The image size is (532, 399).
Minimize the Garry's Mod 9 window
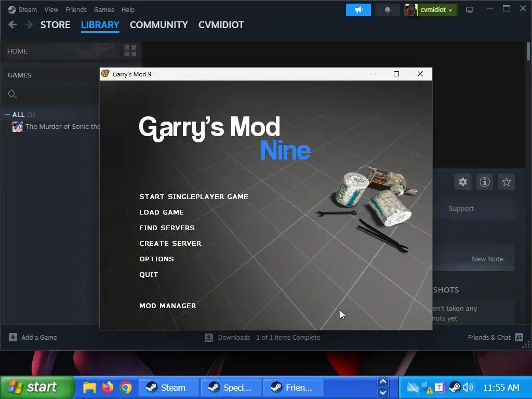pyautogui.click(x=373, y=74)
